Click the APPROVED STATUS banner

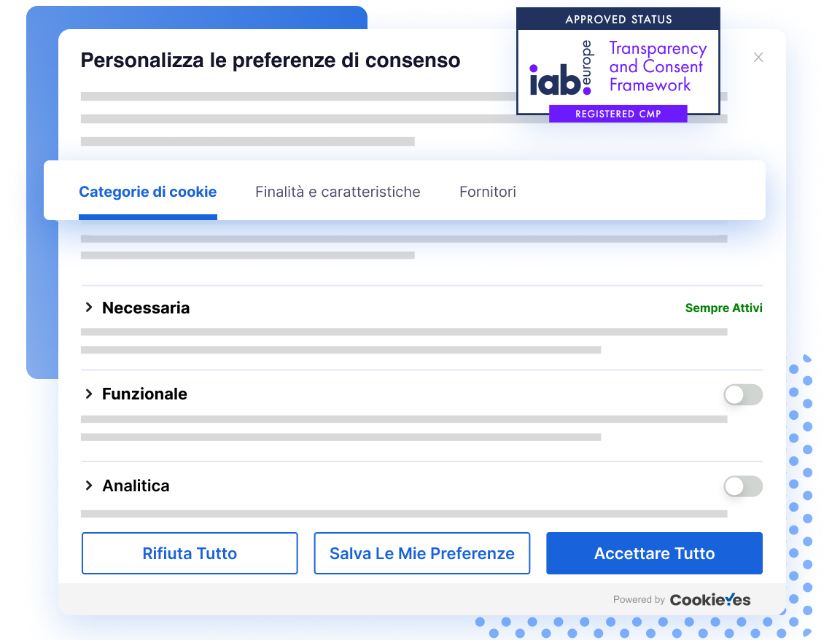[618, 19]
